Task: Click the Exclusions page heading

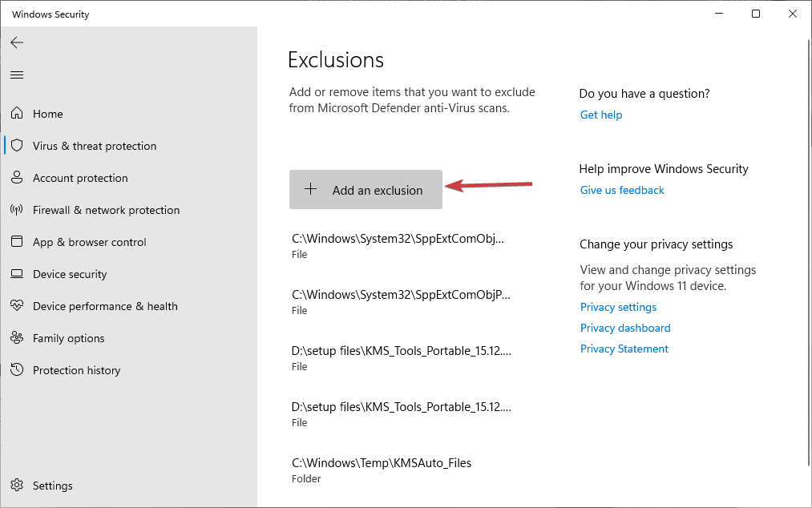Action: [336, 60]
